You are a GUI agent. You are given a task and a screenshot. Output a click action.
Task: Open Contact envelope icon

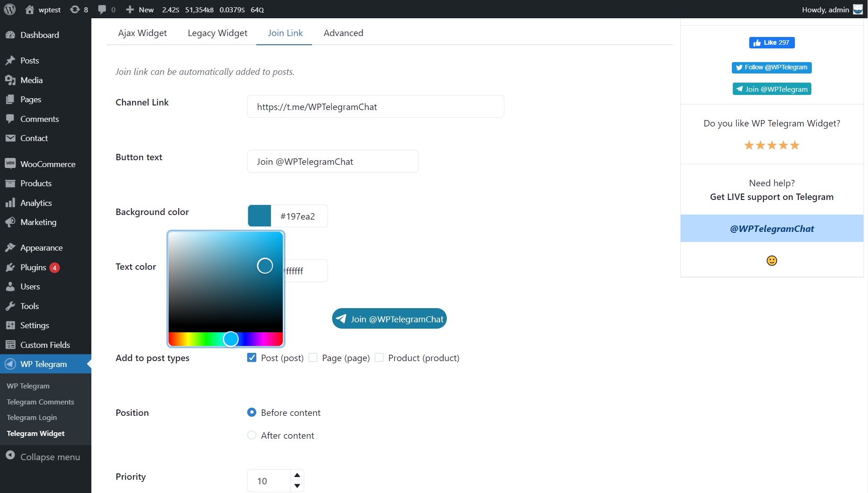pyautogui.click(x=11, y=138)
